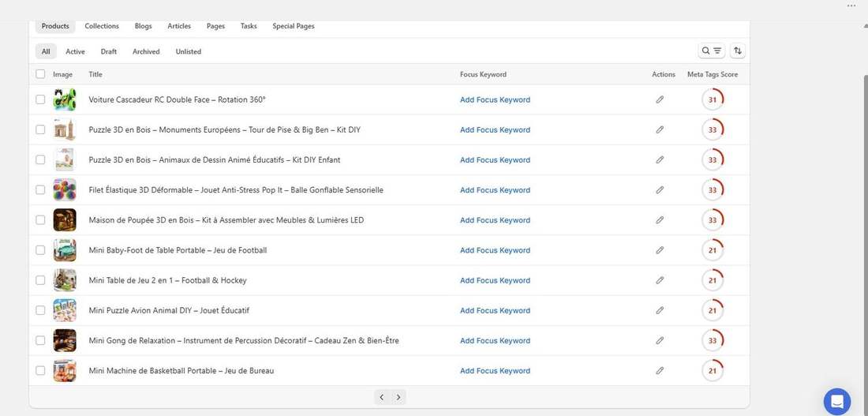Open the Blogs tab
Image resolution: width=868 pixels, height=416 pixels.
coord(143,26)
